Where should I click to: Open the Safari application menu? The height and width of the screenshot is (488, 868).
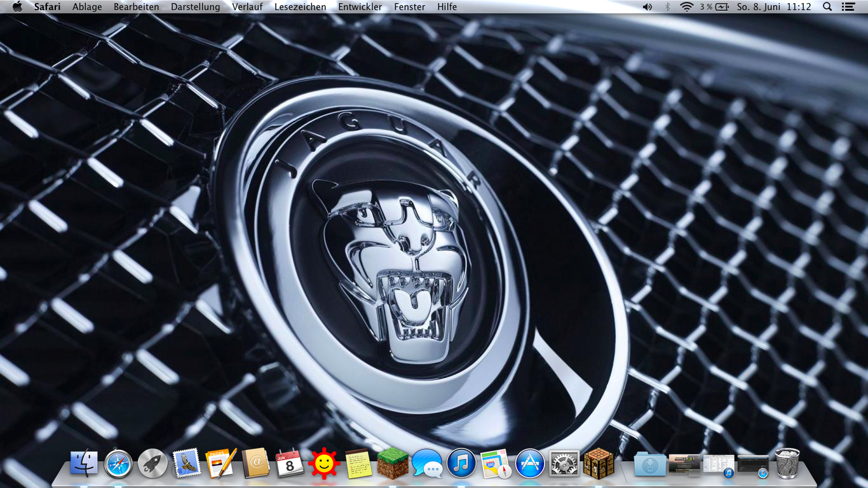pyautogui.click(x=48, y=6)
